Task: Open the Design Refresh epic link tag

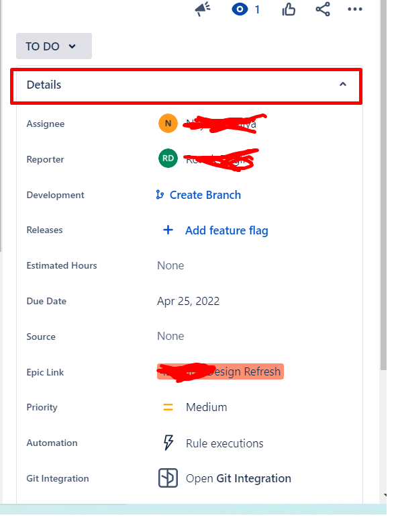Action: 220,371
